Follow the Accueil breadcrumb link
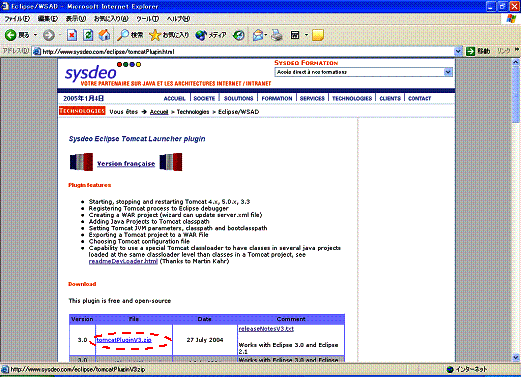The height and width of the screenshot is (378, 523). click(159, 112)
